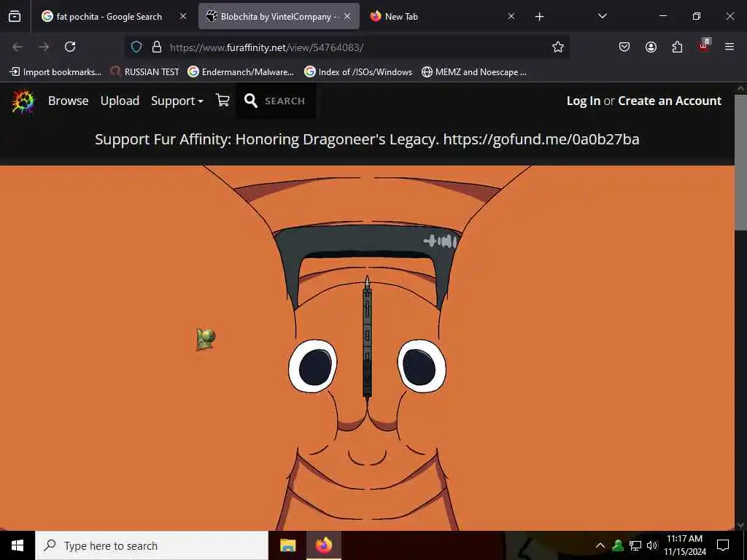Click the small green figure on the artwork
Image resolution: width=747 pixels, height=560 pixels.
[x=206, y=340]
